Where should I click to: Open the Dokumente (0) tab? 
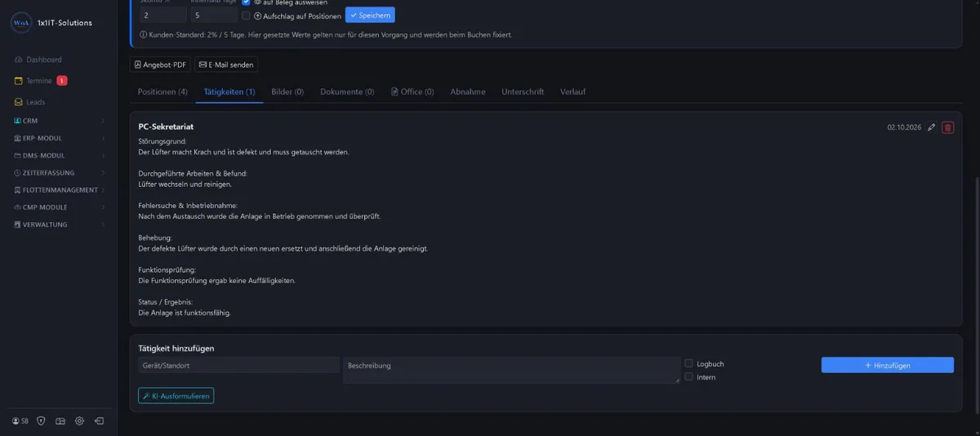click(347, 91)
